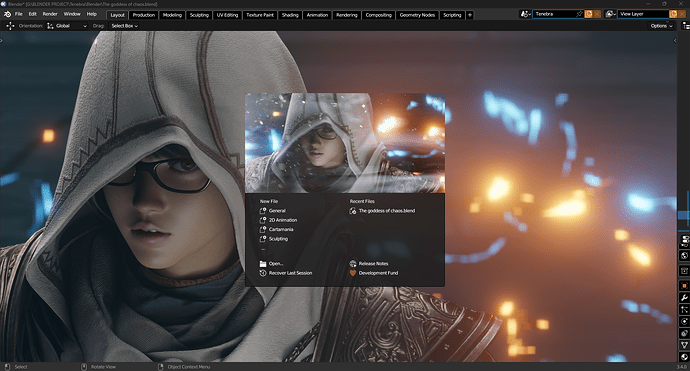Switch to the Production workspace tab

pos(144,15)
